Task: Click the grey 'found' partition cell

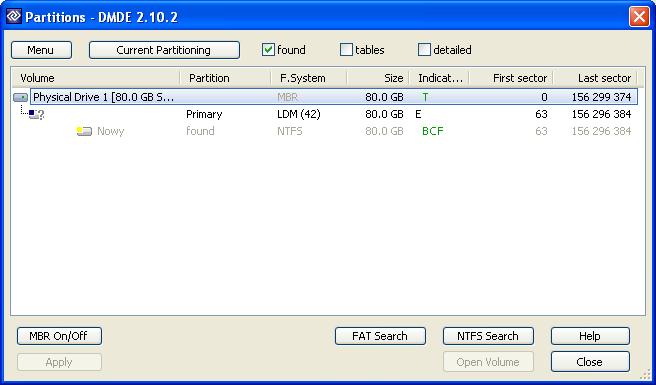Action: pos(200,131)
